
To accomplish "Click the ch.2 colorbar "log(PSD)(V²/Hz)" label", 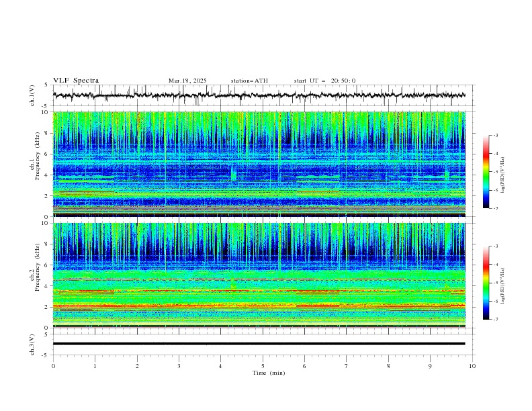I will [502, 285].
